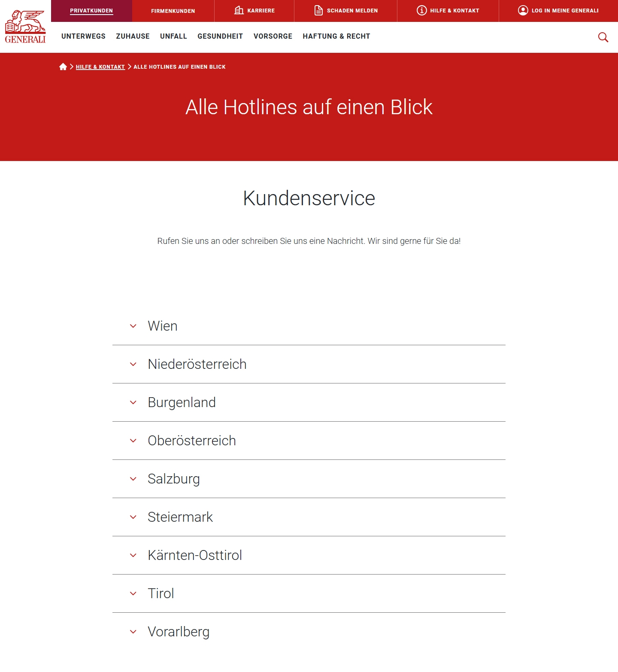Viewport: 618px width, 672px height.
Task: Click Hilfe & Kontakt in top bar
Action: pyautogui.click(x=454, y=11)
